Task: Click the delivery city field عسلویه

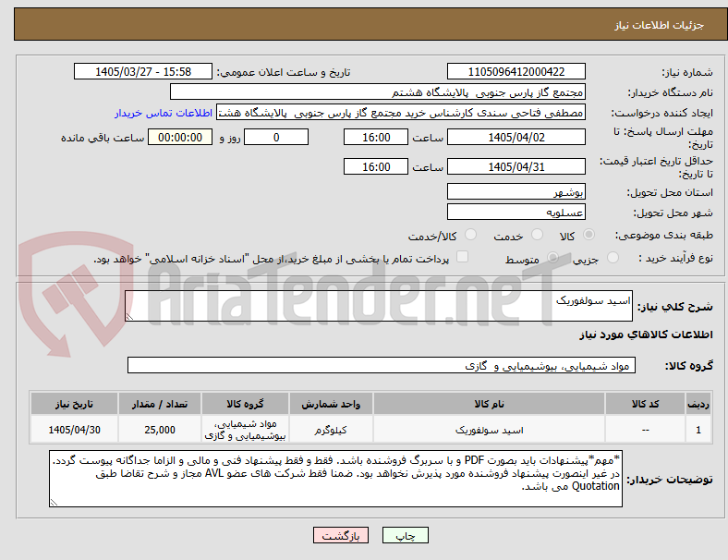Action: pos(516,212)
